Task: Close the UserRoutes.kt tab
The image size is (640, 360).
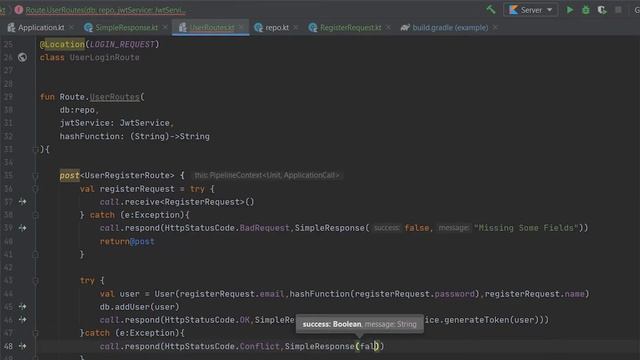Action: pyautogui.click(x=242, y=27)
